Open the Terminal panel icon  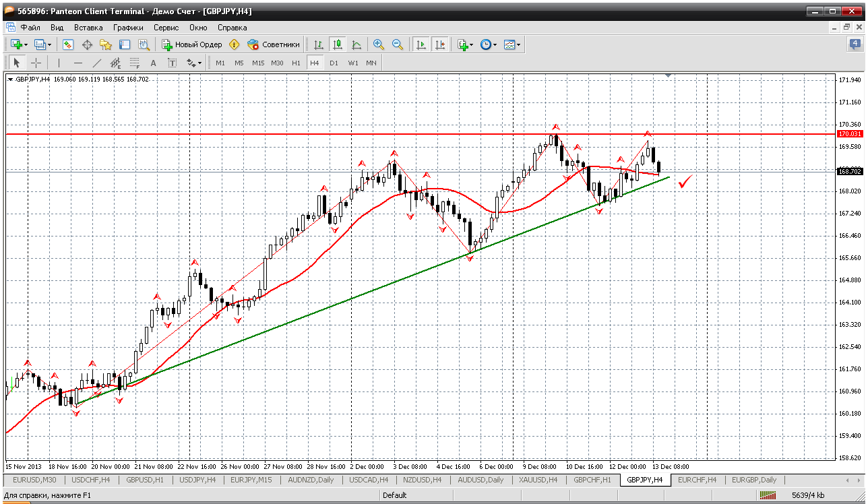click(x=125, y=44)
